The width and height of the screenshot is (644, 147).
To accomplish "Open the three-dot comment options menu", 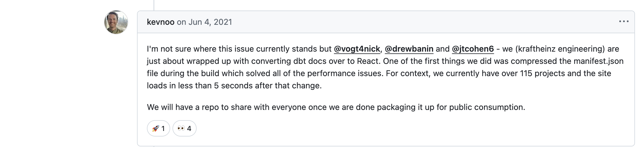I will [624, 22].
